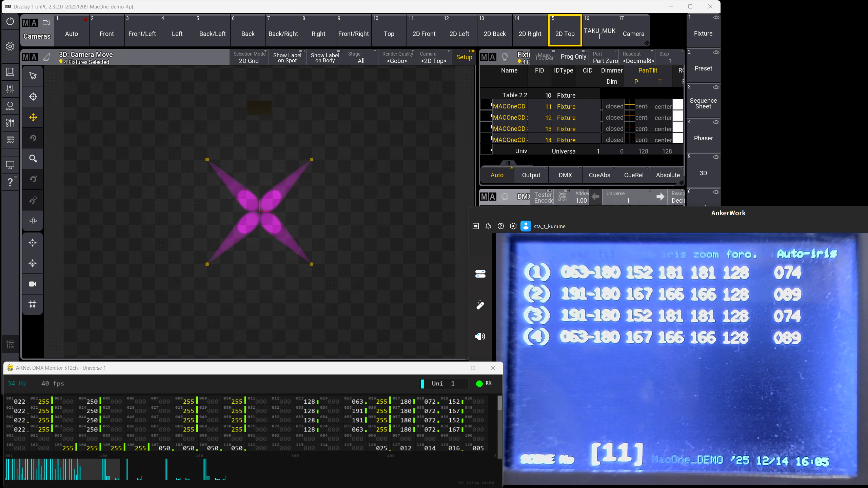Click the fader sliders icon in left sidebar
This screenshot has width=868, height=488.
tap(10, 89)
